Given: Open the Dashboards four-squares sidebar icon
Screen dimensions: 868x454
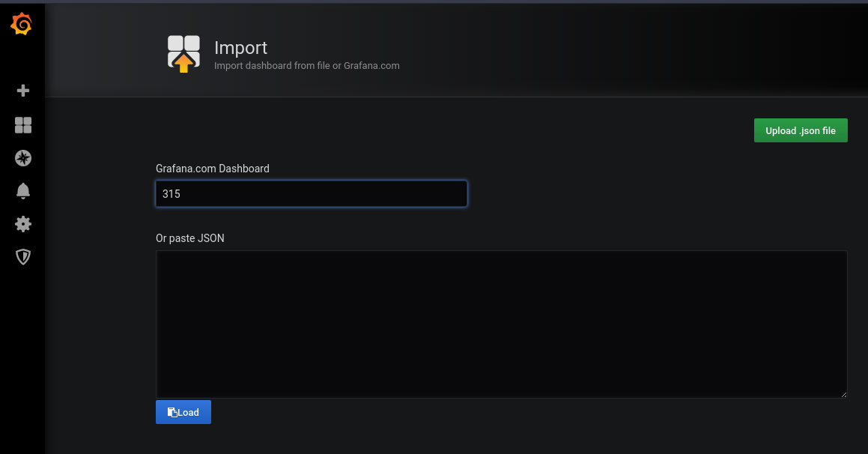Looking at the screenshot, I should point(23,125).
